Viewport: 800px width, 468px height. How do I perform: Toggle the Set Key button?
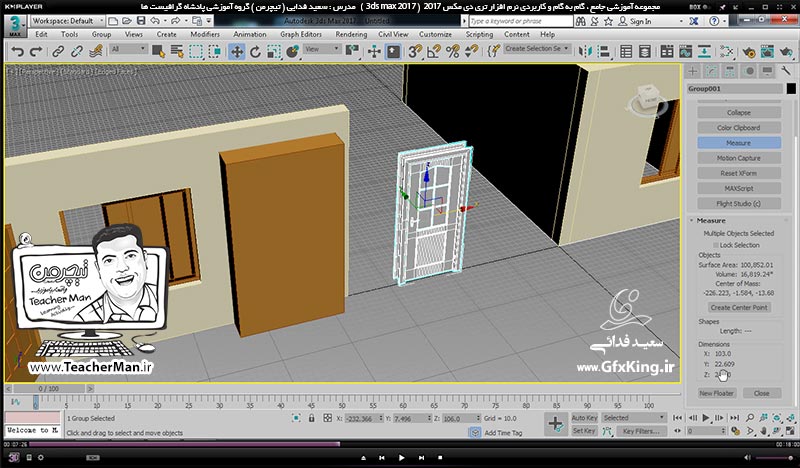(584, 431)
